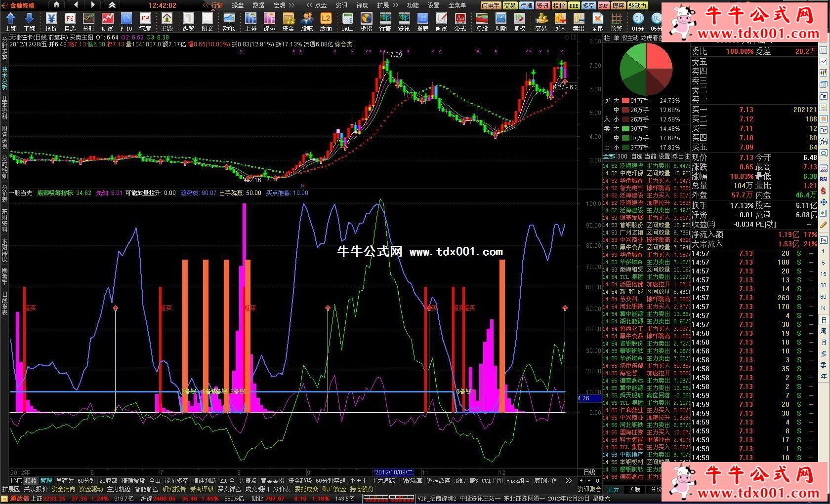This screenshot has height=504, width=830.
Task: Open the 自选 F6 watchlist icon
Action: [70, 22]
